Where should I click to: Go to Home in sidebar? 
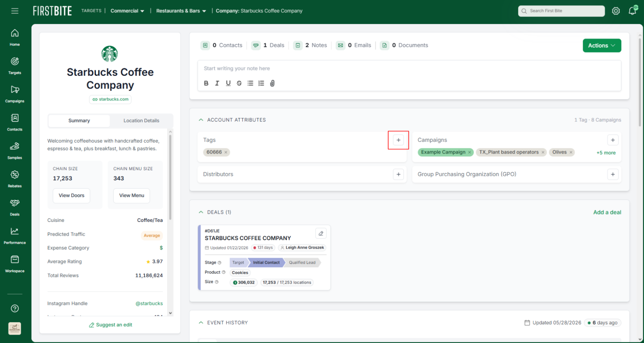15,37
